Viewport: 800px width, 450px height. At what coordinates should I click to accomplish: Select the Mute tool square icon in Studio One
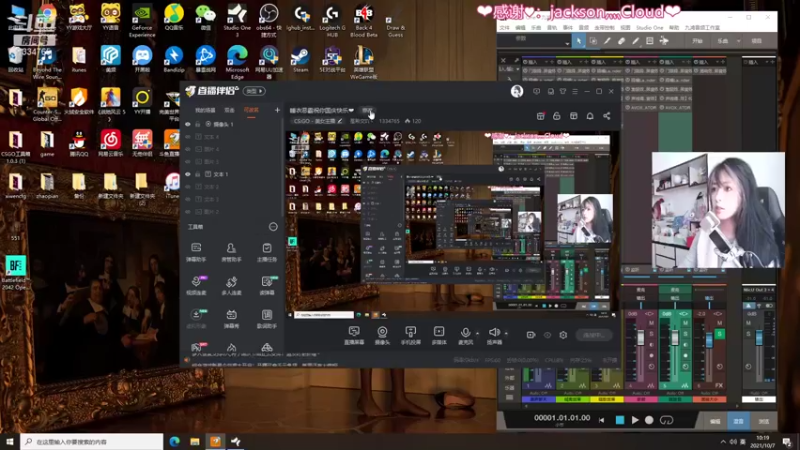point(649,41)
